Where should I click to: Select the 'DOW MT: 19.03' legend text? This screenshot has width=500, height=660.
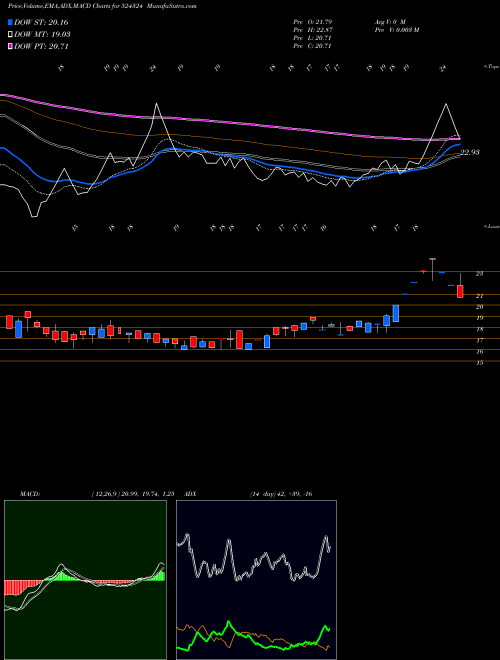pos(42,35)
